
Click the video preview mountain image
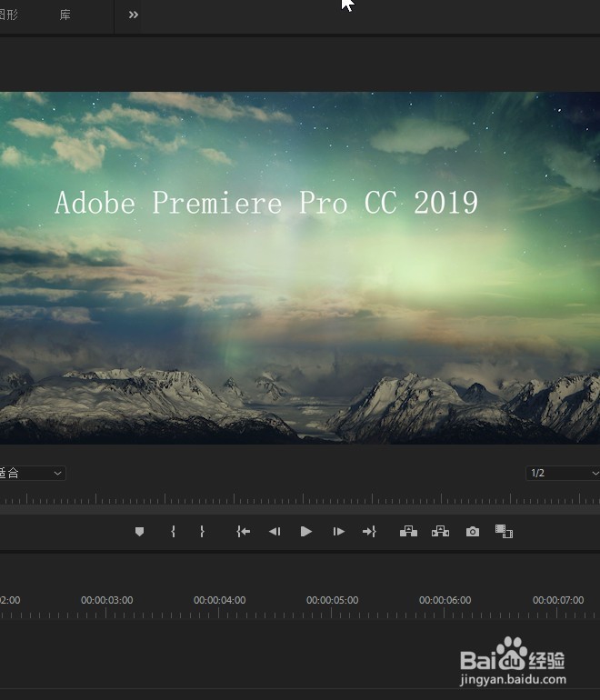300,268
